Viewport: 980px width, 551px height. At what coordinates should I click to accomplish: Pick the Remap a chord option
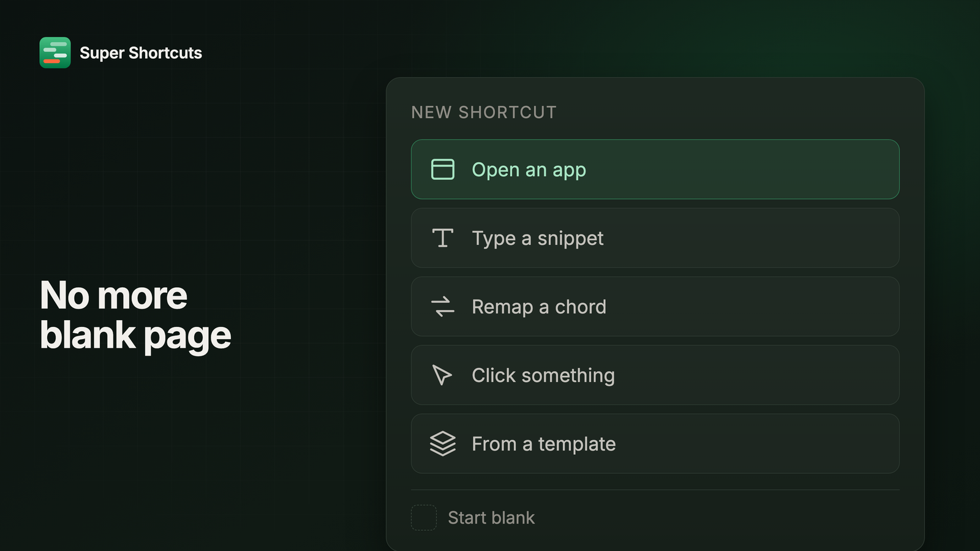pos(655,307)
